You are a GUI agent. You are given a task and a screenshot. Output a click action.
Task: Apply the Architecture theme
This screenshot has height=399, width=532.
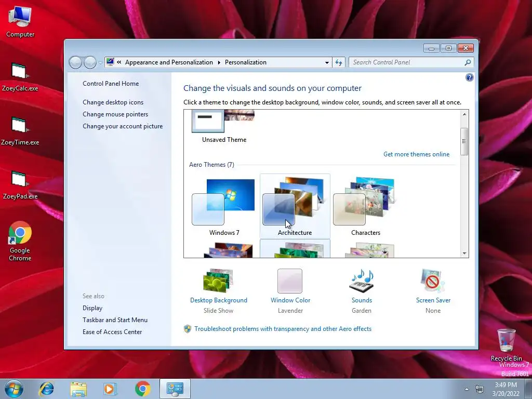click(295, 207)
